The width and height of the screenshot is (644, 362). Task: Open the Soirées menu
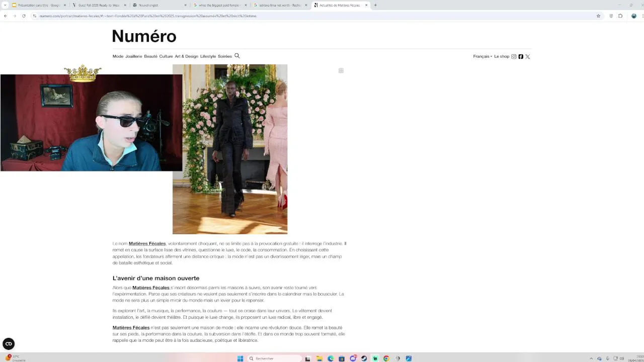click(x=225, y=56)
